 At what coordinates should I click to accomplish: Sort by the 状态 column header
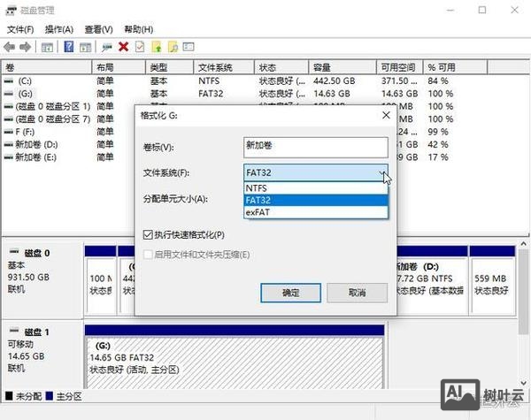pos(281,67)
